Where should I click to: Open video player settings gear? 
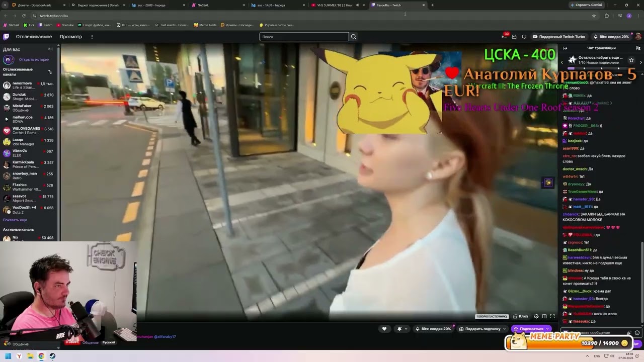536,316
